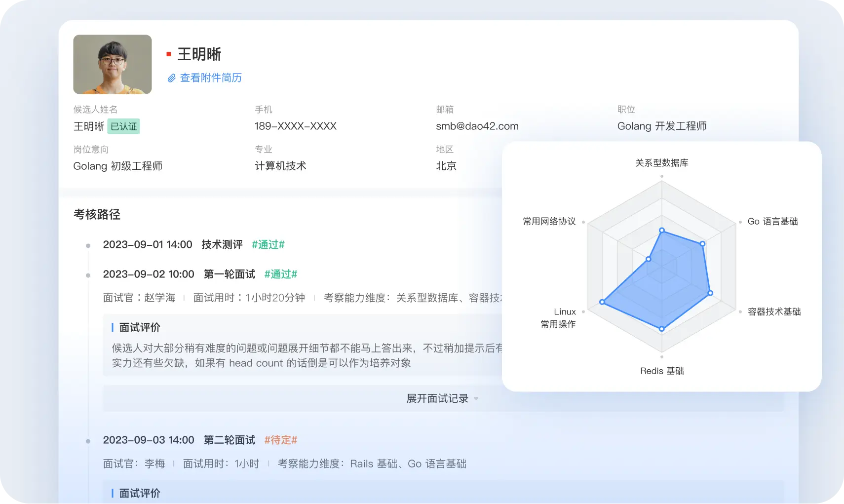844x504 pixels.
Task: Click the candidate profile photo
Action: 113,64
